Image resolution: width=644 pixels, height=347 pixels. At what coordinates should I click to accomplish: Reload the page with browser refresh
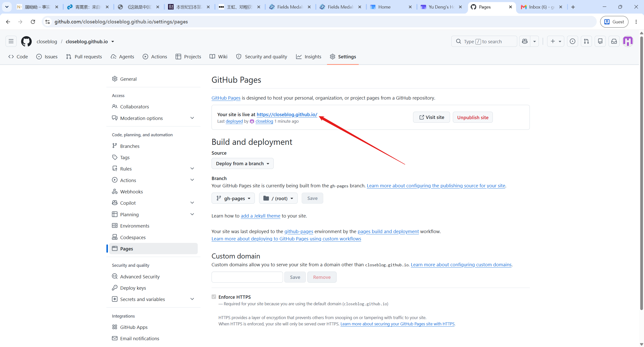coord(33,22)
